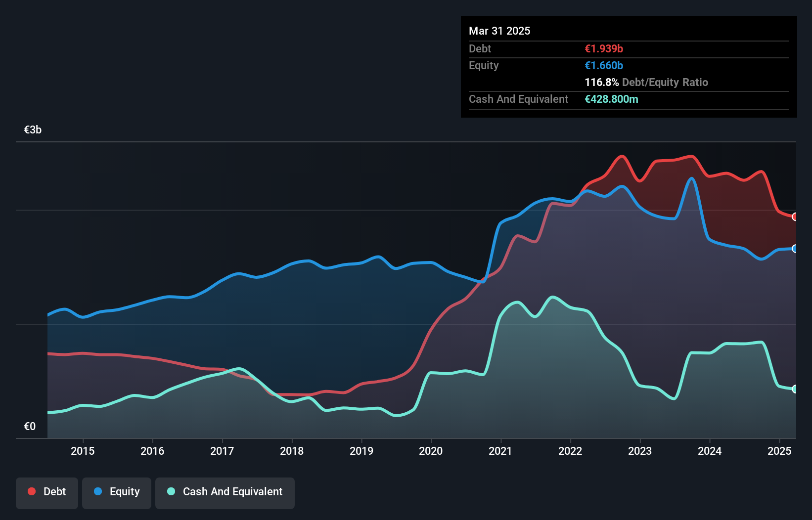The height and width of the screenshot is (520, 812).
Task: Click the 2022 x-axis label
Action: [x=570, y=451]
